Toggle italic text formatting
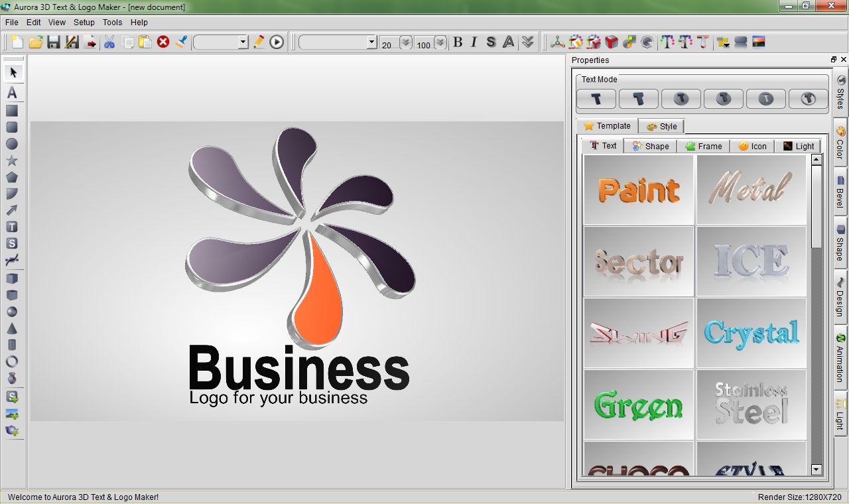The width and height of the screenshot is (849, 504). click(474, 42)
